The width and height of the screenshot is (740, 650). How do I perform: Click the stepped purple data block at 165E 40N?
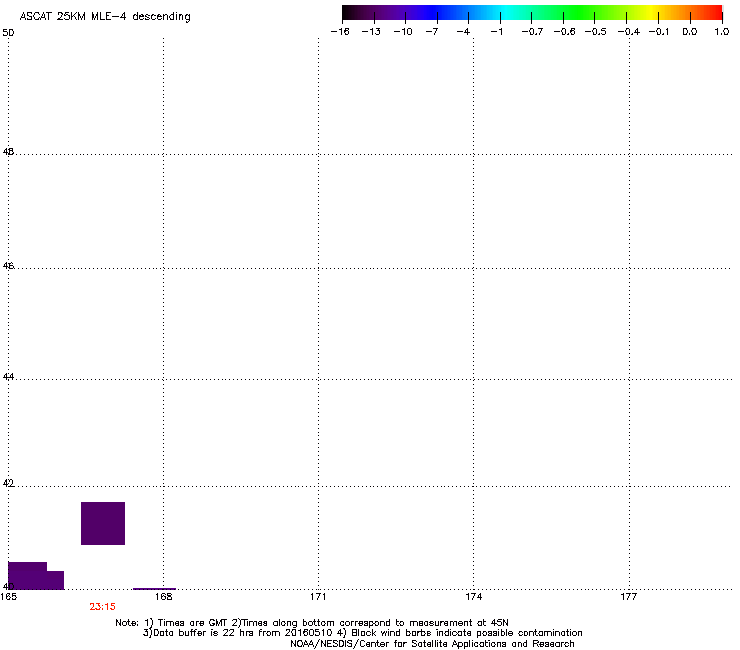click(x=36, y=576)
